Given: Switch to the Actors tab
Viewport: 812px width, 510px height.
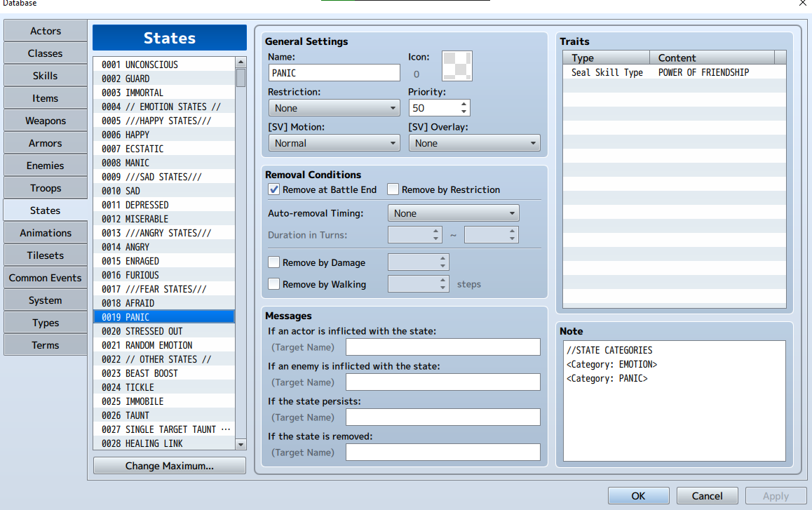Looking at the screenshot, I should [46, 31].
